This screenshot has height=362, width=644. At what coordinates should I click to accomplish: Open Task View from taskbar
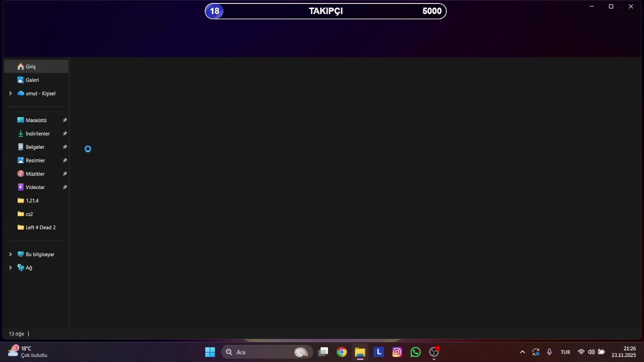tap(324, 352)
